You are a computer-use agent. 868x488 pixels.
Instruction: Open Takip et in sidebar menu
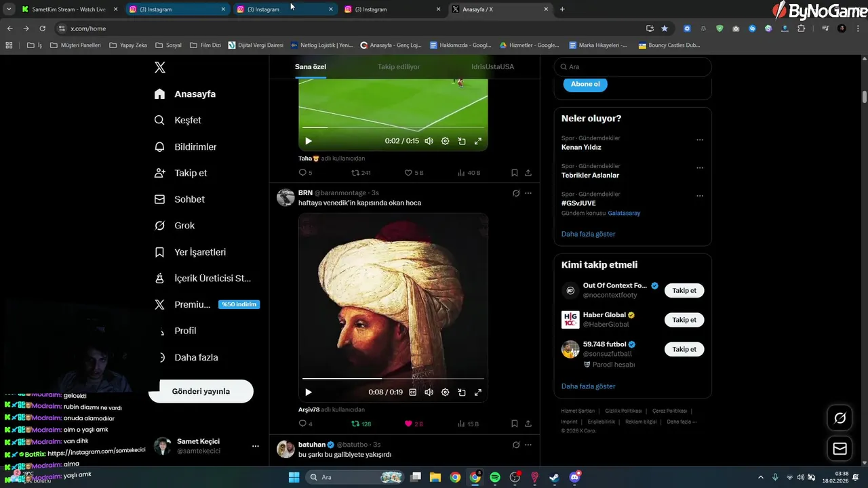click(x=181, y=173)
